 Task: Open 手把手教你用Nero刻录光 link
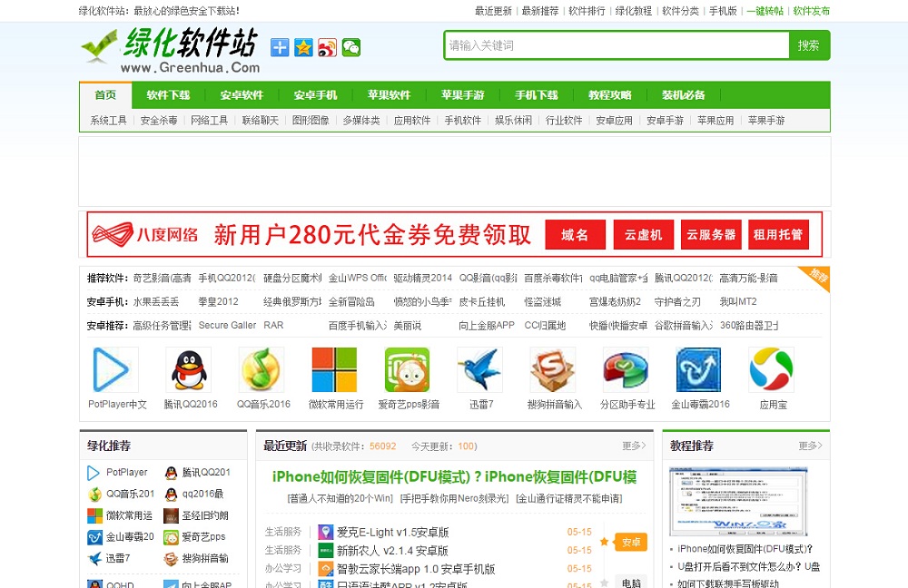pos(455,498)
